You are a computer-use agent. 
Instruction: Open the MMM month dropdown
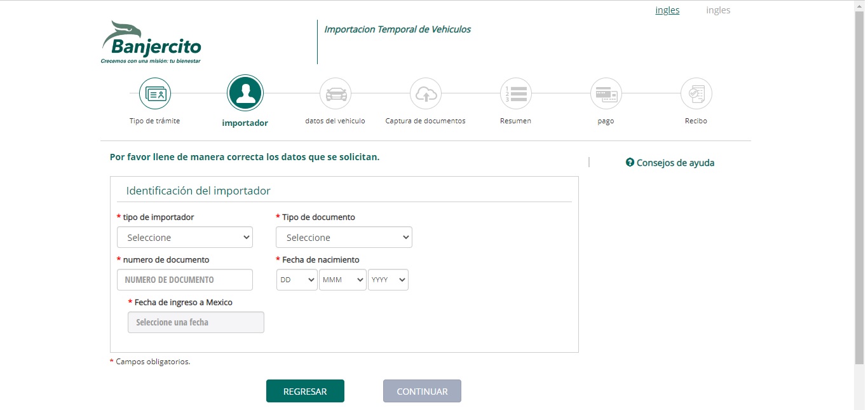342,279
